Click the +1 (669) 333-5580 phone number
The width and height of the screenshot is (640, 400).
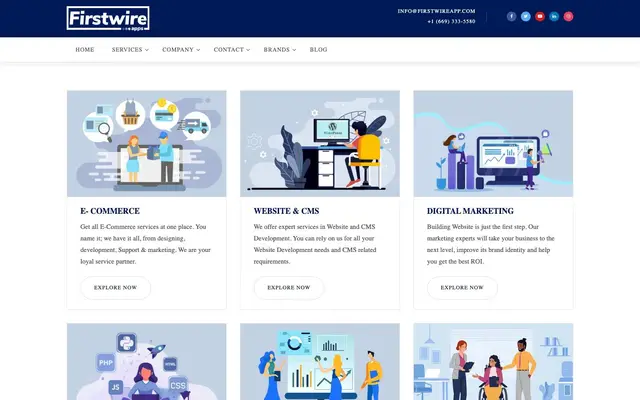(451, 21)
